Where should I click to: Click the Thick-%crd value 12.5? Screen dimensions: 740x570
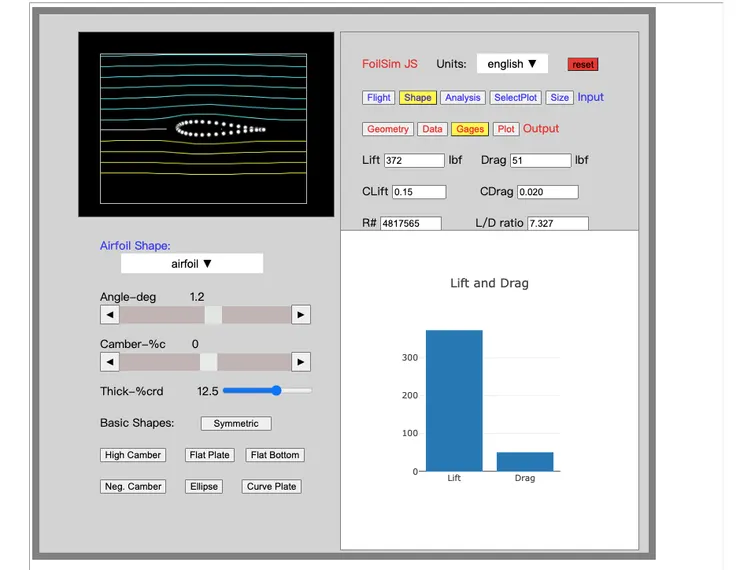[208, 391]
